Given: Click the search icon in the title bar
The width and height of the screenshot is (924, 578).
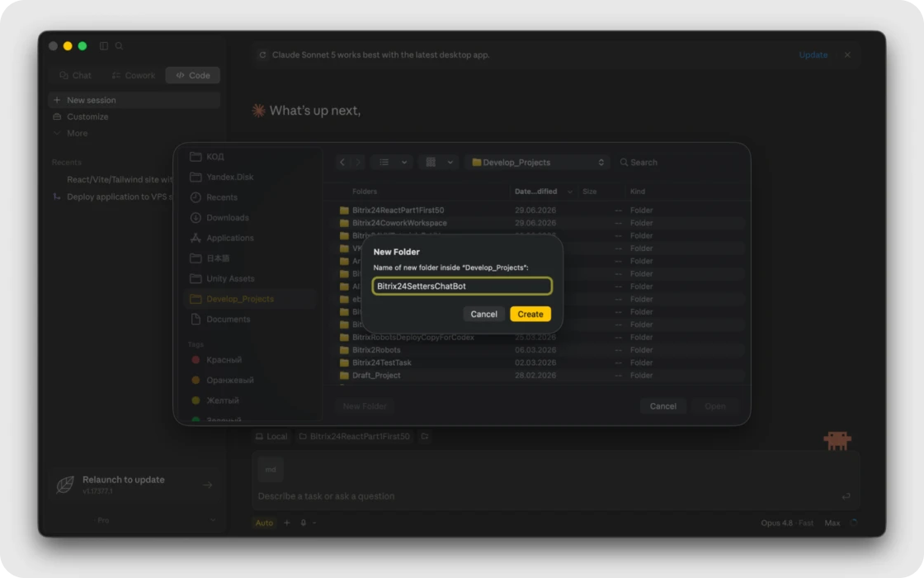Looking at the screenshot, I should point(119,46).
